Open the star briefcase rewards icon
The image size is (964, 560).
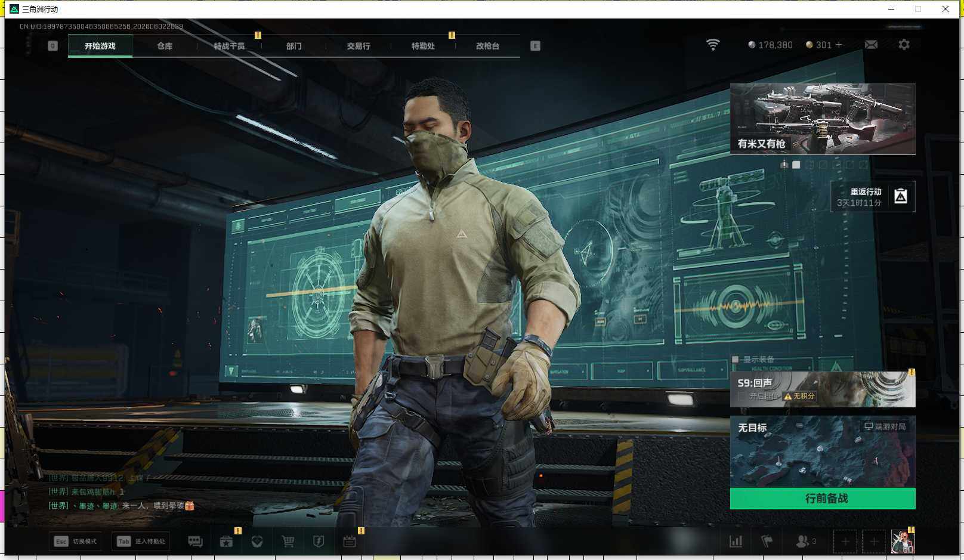point(226,541)
